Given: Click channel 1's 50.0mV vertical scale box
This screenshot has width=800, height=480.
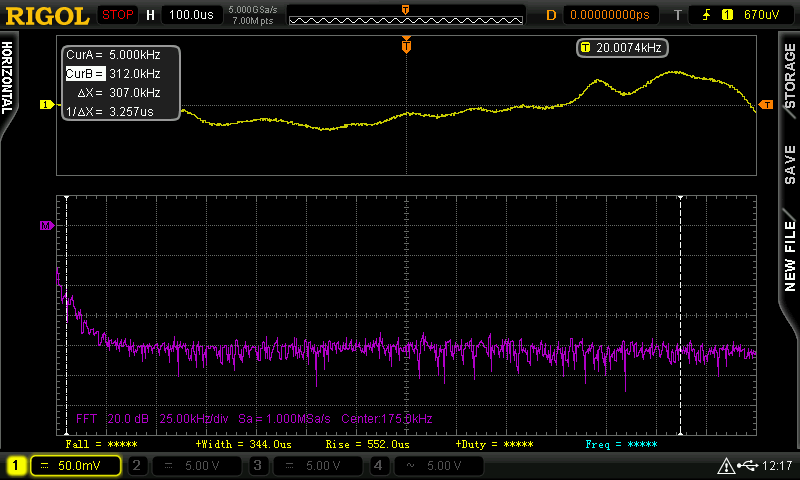Looking at the screenshot, I should click(76, 465).
